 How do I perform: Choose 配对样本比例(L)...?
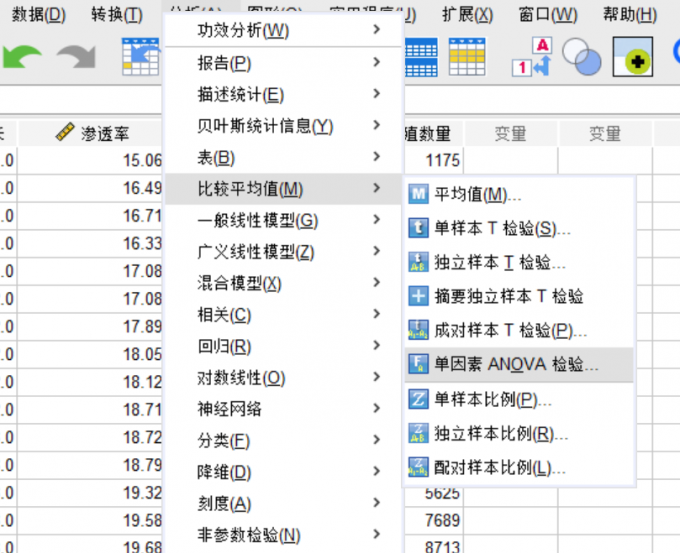coord(519,467)
